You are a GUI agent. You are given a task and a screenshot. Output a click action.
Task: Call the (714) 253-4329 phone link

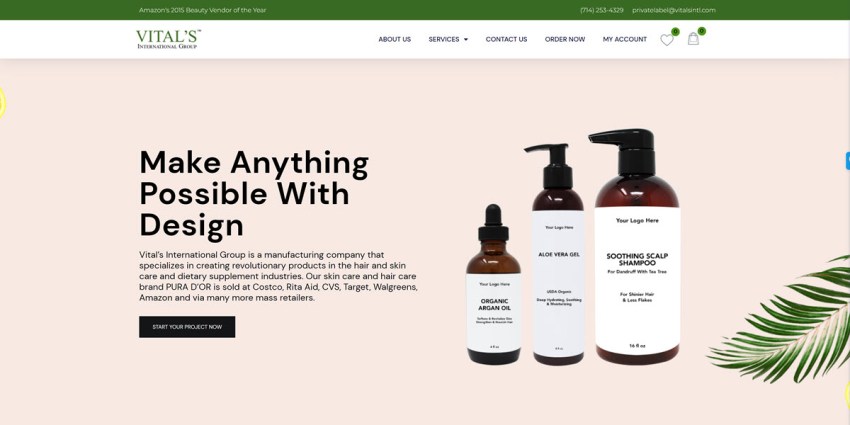pos(601,10)
